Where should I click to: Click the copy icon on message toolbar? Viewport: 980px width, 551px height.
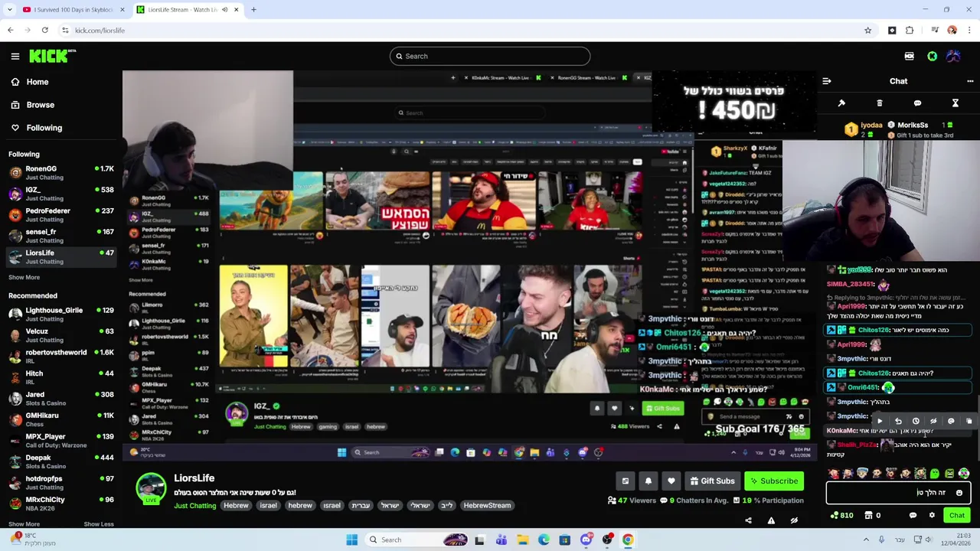[x=969, y=421]
